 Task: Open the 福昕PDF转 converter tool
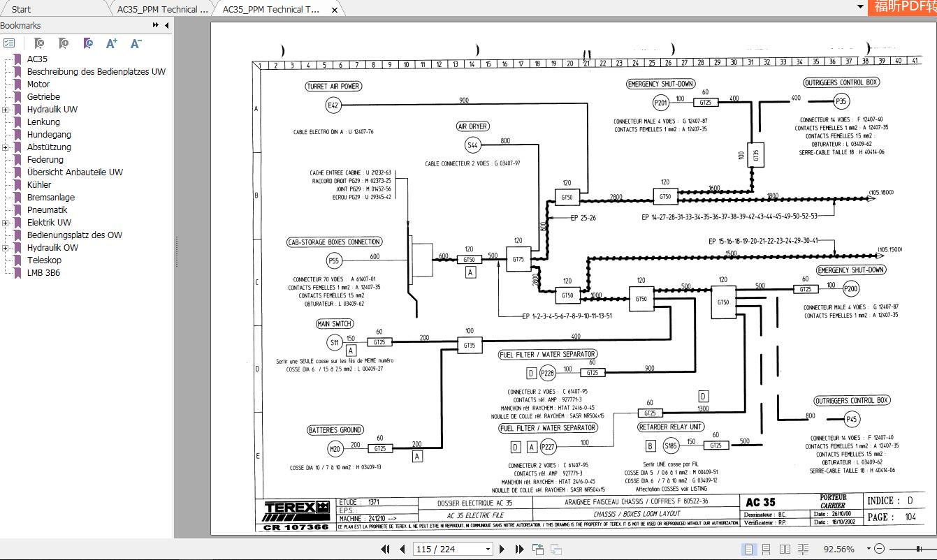point(905,9)
